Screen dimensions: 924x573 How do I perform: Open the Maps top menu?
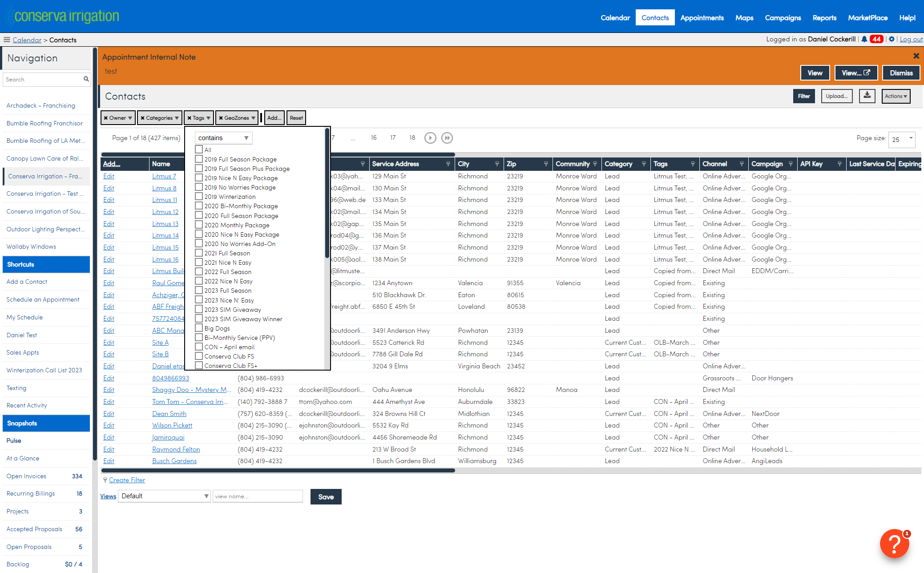click(x=744, y=18)
